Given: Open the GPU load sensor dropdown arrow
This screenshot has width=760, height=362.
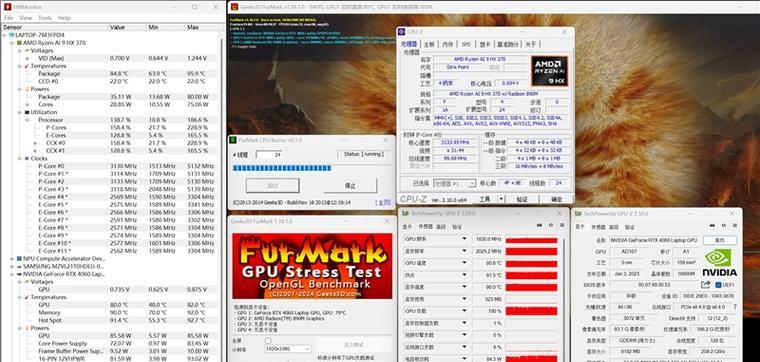Looking at the screenshot, I should (464, 311).
